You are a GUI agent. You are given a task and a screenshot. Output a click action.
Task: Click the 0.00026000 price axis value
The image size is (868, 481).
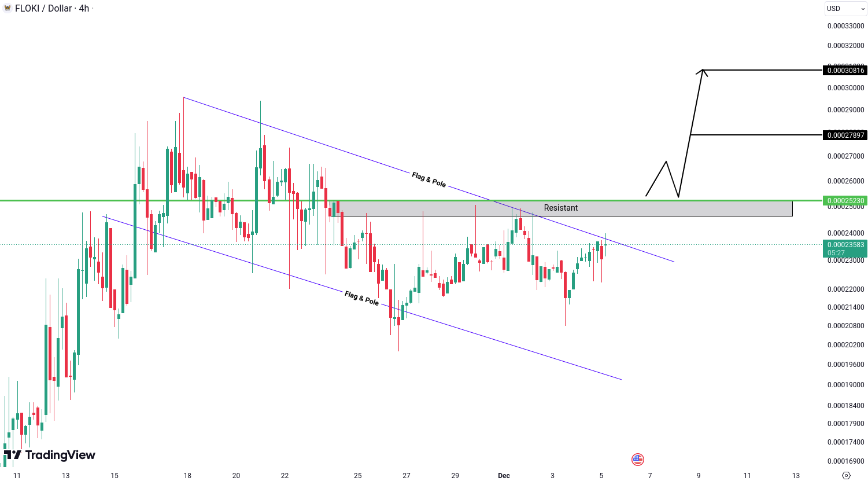coord(845,181)
